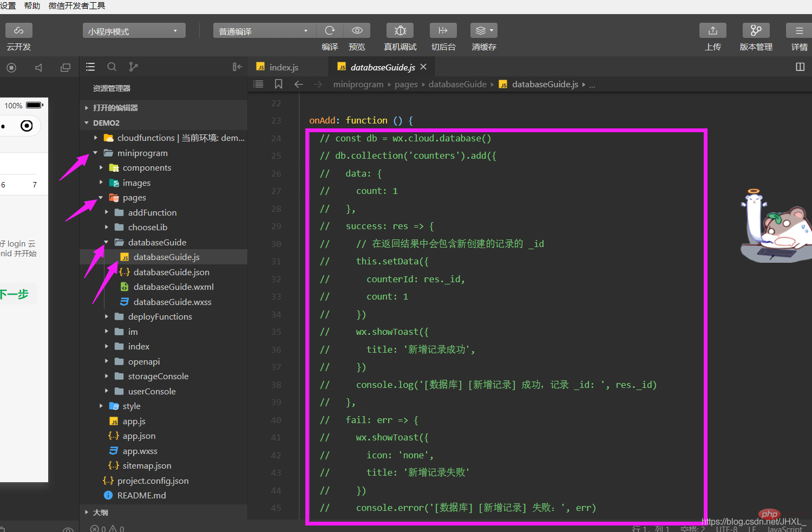Expand the 打开的编辑器 section
This screenshot has height=532, width=812.
tap(163, 108)
